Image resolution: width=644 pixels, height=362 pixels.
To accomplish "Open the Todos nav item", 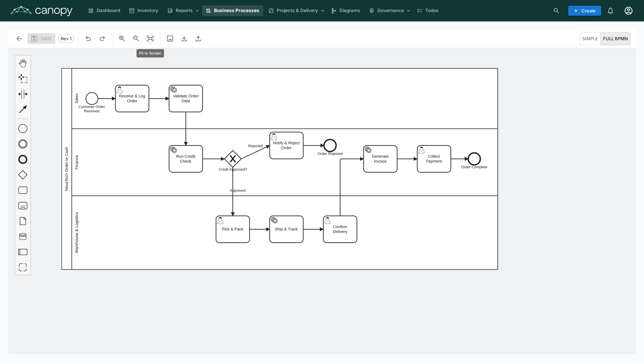I will (428, 11).
